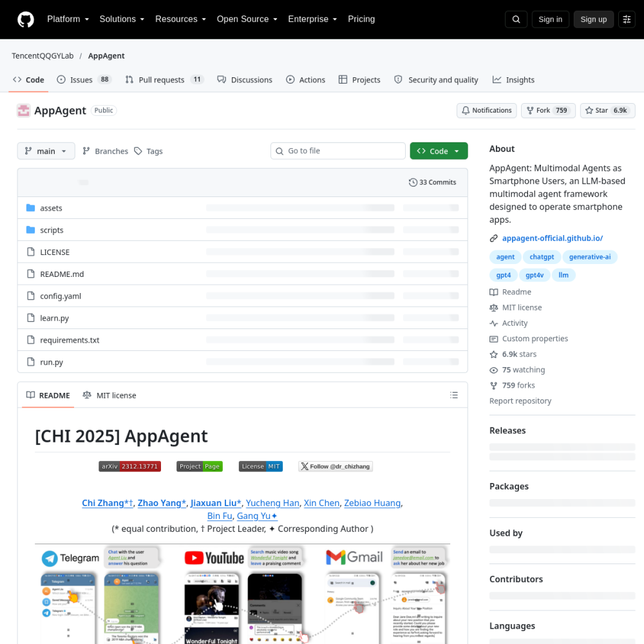Open the Discussions tab
The height and width of the screenshot is (644, 644).
(x=245, y=80)
